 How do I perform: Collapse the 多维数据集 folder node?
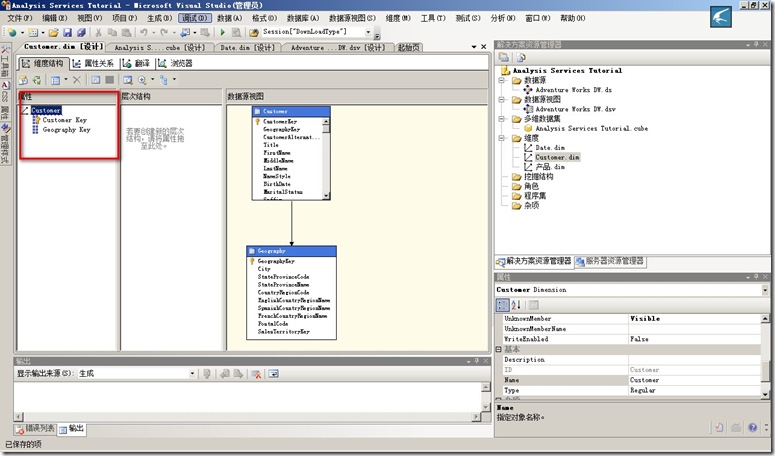coord(502,119)
